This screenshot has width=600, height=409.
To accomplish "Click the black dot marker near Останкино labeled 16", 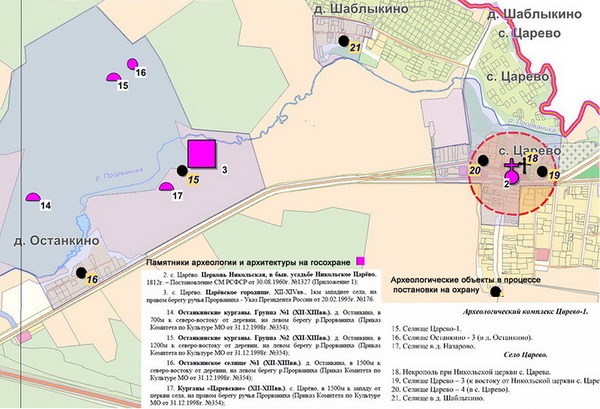I will click(x=79, y=271).
